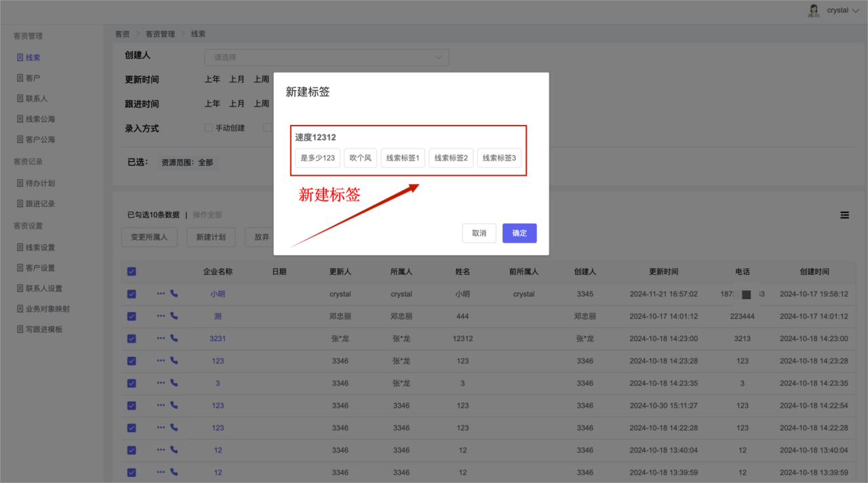This screenshot has width=868, height=483.
Task: Click the phone icon in the 3231 row
Action: tap(174, 339)
